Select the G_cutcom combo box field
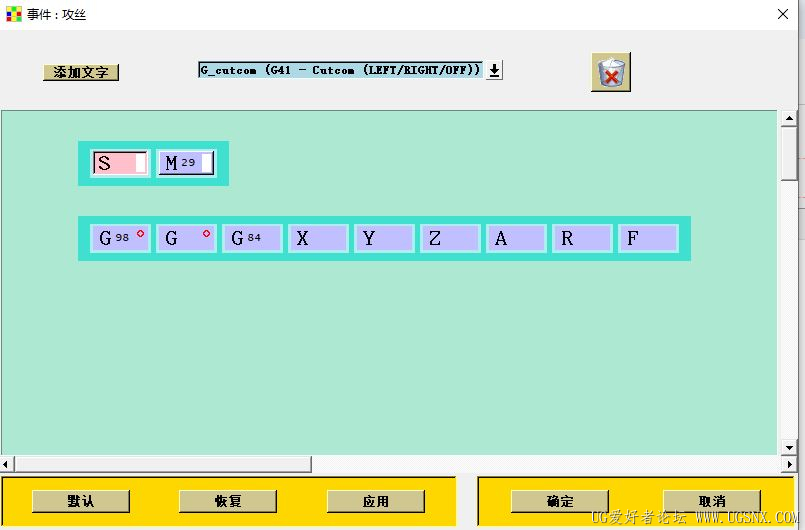 (340, 70)
